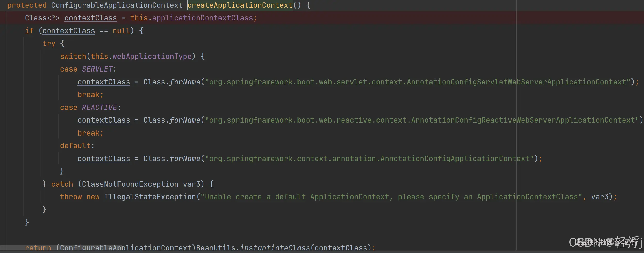Viewport: 644px width, 253px height.
Task: Click contextClass assignment in the REACTIVE case
Action: 104,120
